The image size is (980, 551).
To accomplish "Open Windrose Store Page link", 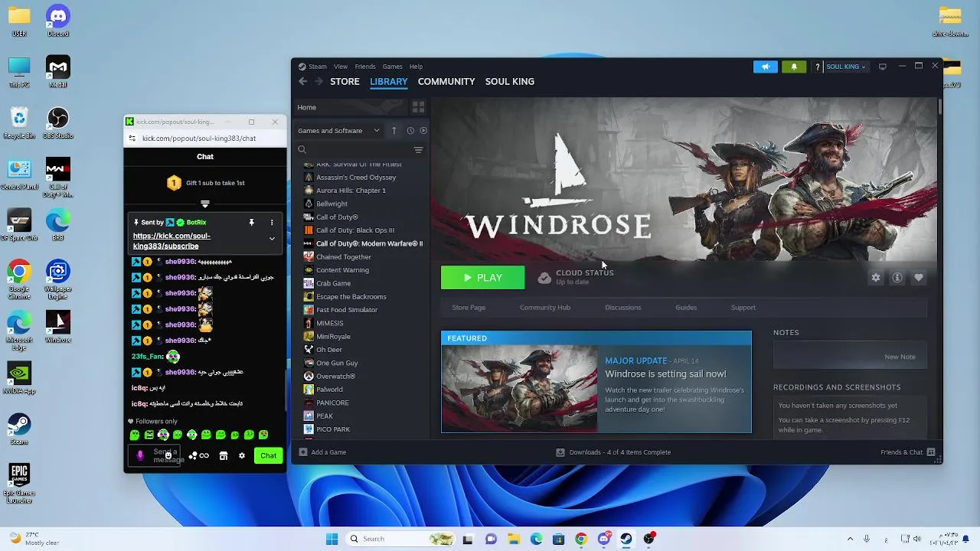I will click(x=469, y=308).
